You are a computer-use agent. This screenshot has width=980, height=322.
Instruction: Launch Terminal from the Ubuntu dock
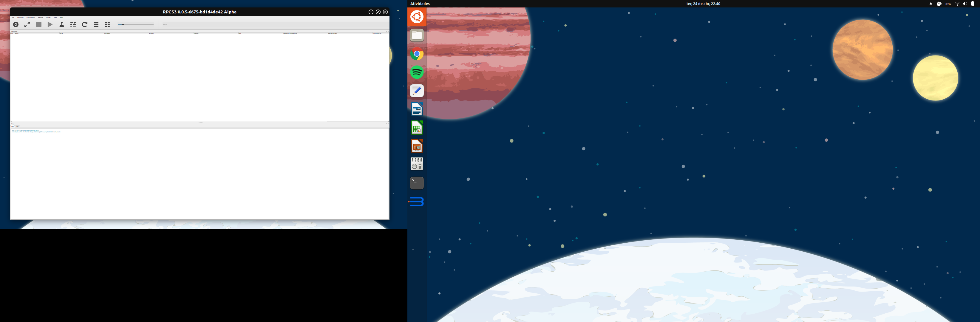point(417,183)
